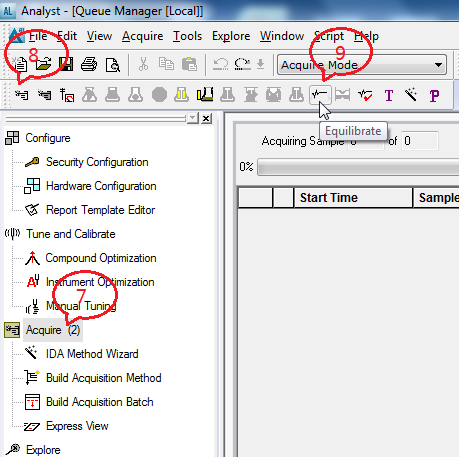
Task: Click the Equilibrate toolbar icon
Action: [320, 95]
